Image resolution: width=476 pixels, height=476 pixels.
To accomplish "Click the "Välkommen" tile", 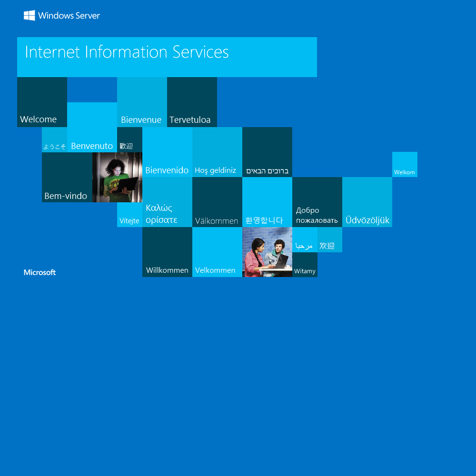I will coord(217,202).
